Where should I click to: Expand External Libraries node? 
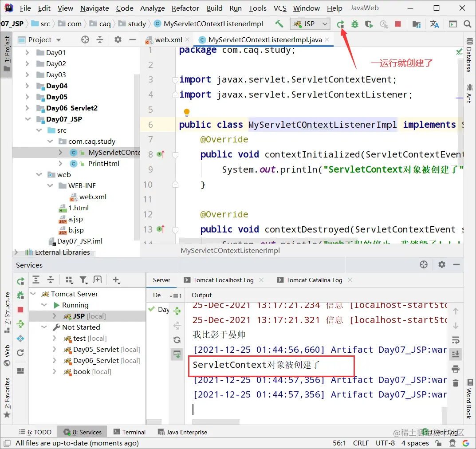(x=16, y=252)
